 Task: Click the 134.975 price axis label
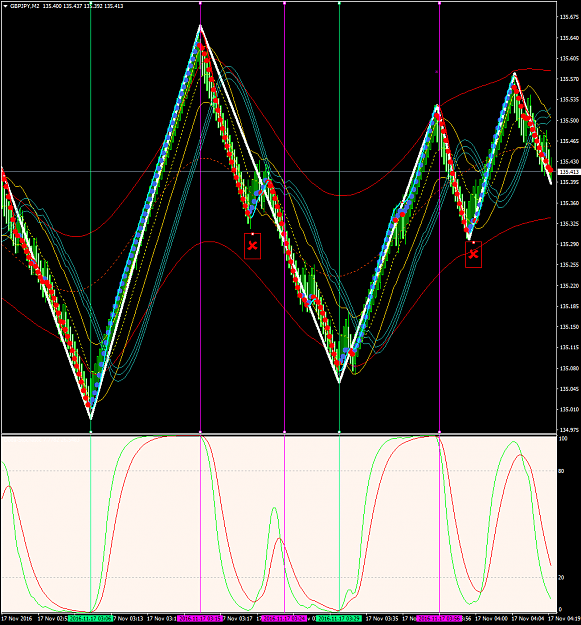(x=569, y=430)
